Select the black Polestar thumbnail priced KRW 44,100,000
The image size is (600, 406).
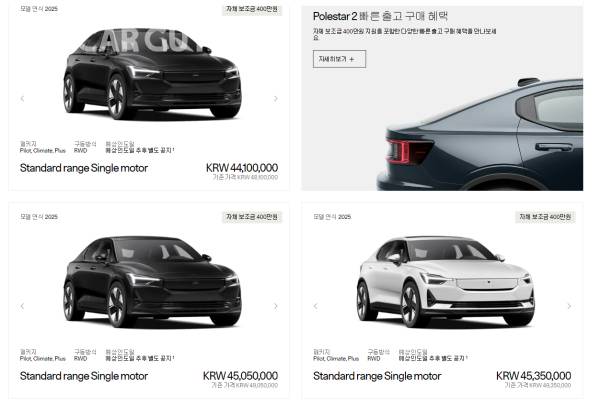pyautogui.click(x=152, y=74)
